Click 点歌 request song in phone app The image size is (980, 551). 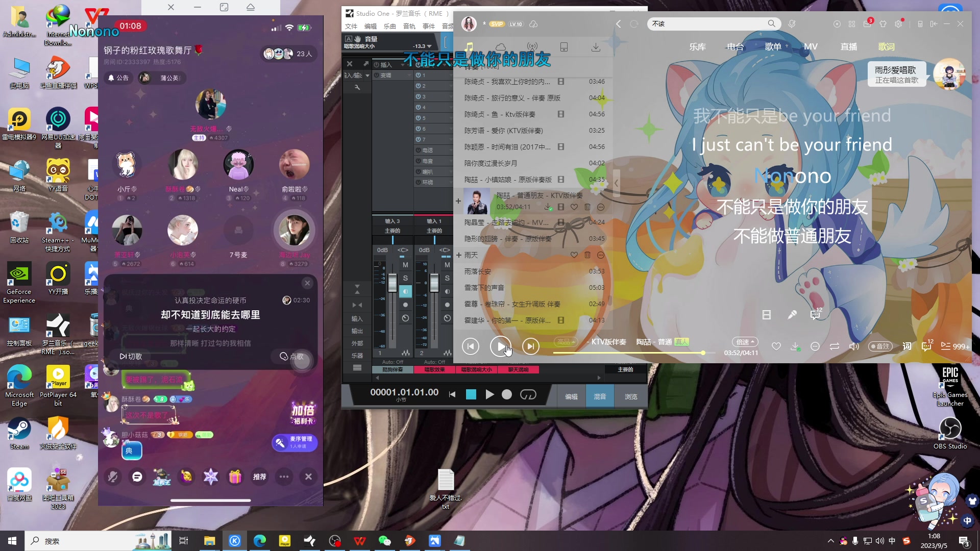pyautogui.click(x=292, y=356)
